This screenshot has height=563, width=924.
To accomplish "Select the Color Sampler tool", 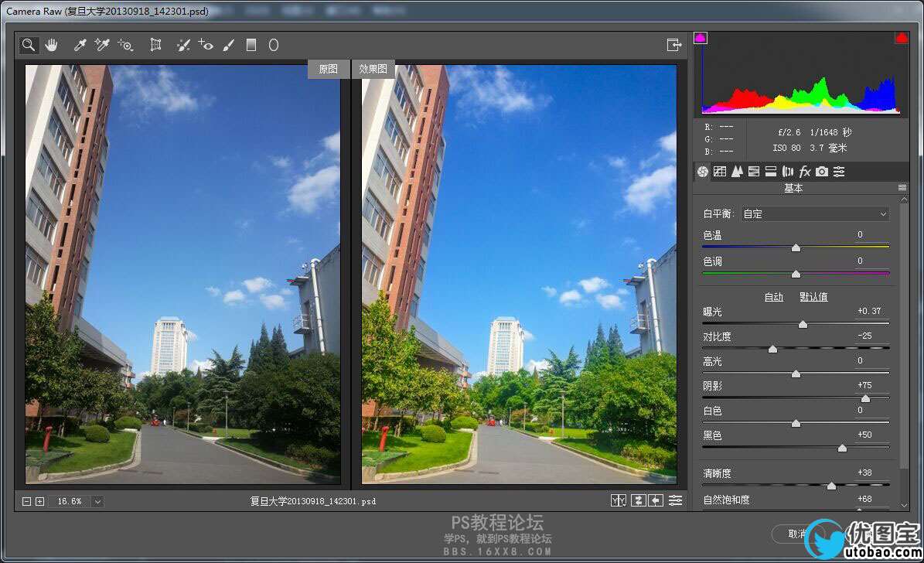I will coord(103,45).
